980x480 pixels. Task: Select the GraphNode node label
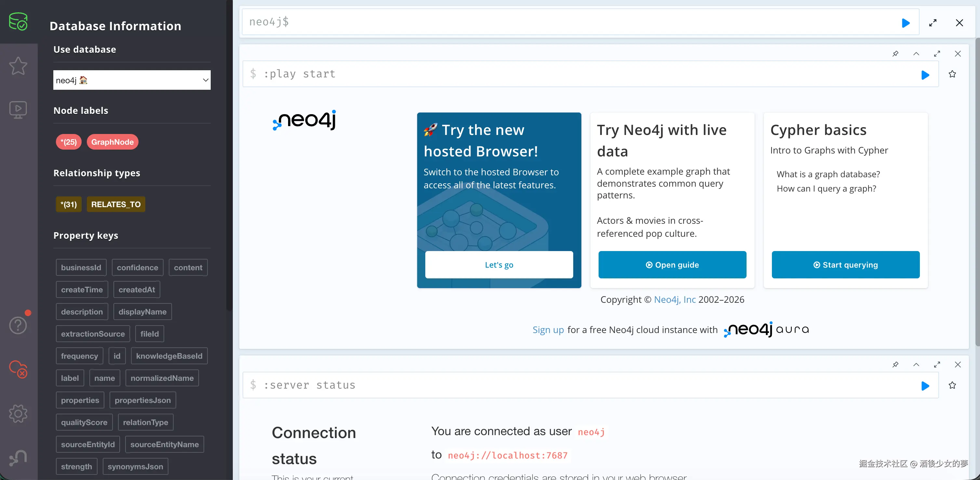click(x=112, y=142)
